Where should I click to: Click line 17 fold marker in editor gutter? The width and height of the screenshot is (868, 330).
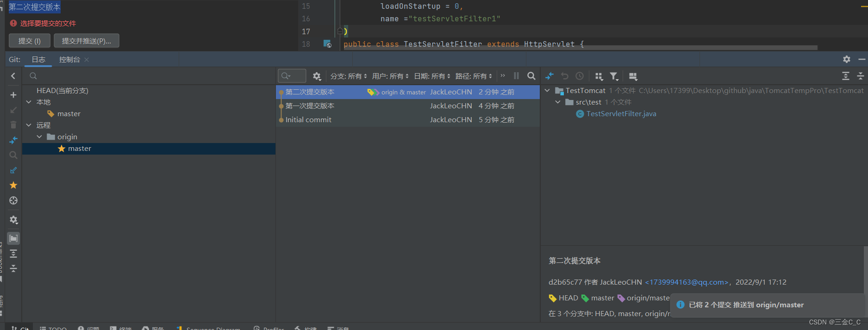click(x=340, y=31)
